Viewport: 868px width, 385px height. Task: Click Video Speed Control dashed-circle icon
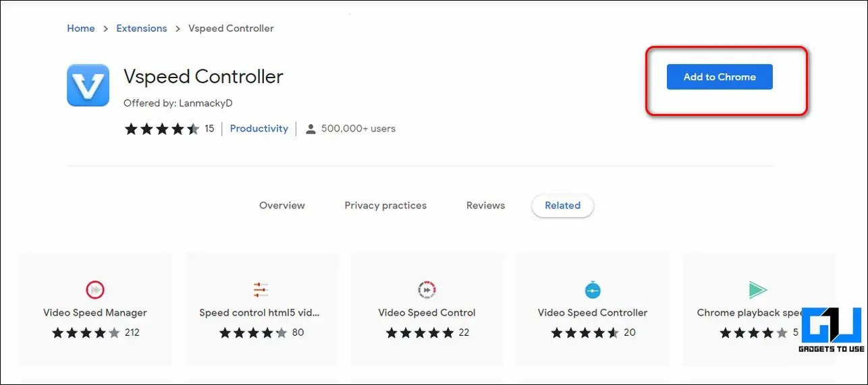click(427, 290)
